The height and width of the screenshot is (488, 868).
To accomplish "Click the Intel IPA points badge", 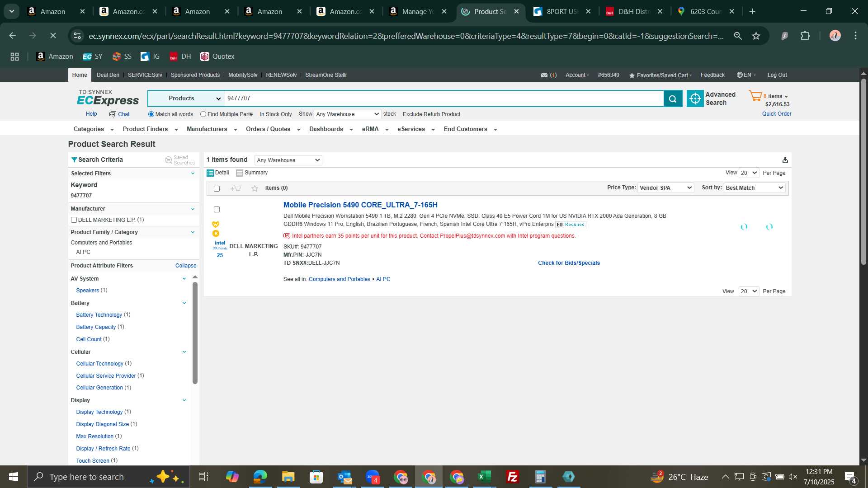I will click(220, 249).
